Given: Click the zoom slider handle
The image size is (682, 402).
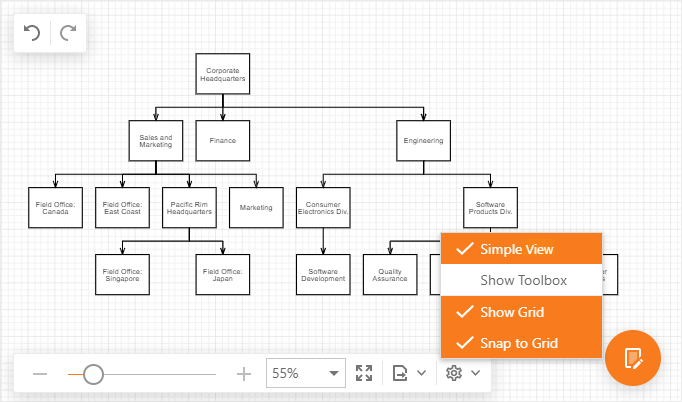Looking at the screenshot, I should [93, 374].
